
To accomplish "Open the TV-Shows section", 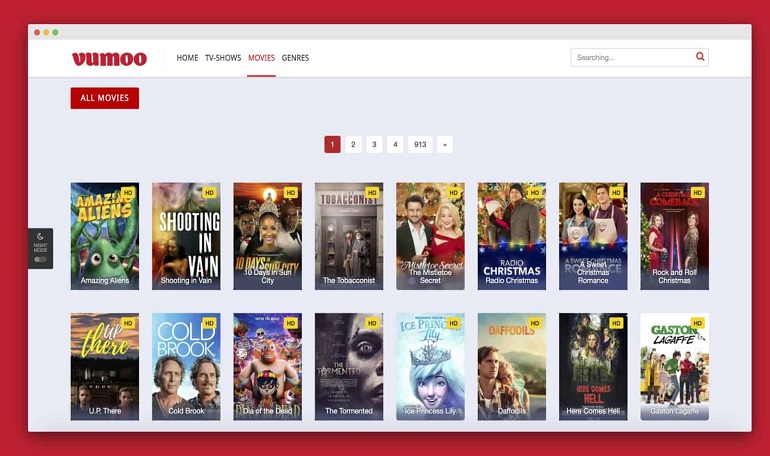I will click(223, 58).
